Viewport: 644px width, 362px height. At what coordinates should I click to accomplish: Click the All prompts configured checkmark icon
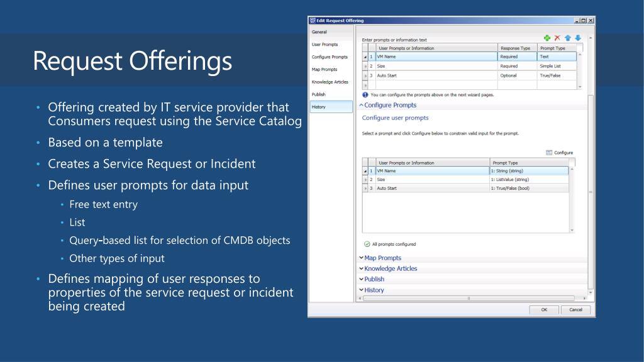367,244
